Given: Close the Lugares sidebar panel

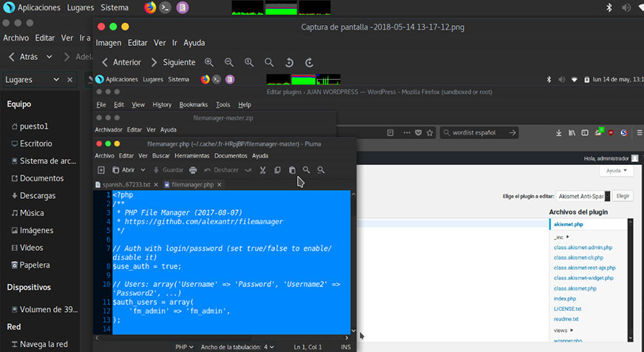Looking at the screenshot, I should tap(70, 80).
